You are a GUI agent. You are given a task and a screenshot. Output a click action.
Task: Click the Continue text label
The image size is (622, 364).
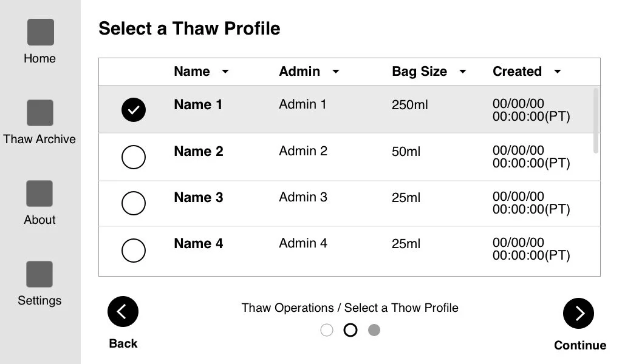(x=579, y=345)
